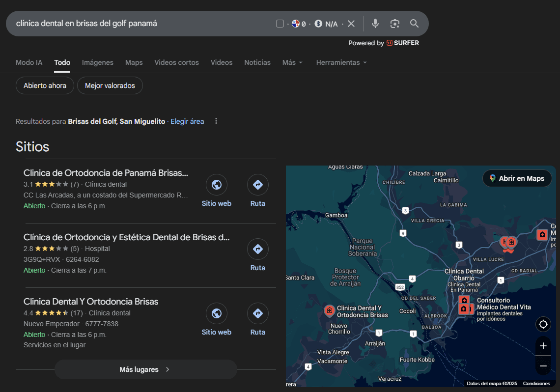Tick the Surfer checkbox in the search bar
The width and height of the screenshot is (560, 392).
coord(280,24)
